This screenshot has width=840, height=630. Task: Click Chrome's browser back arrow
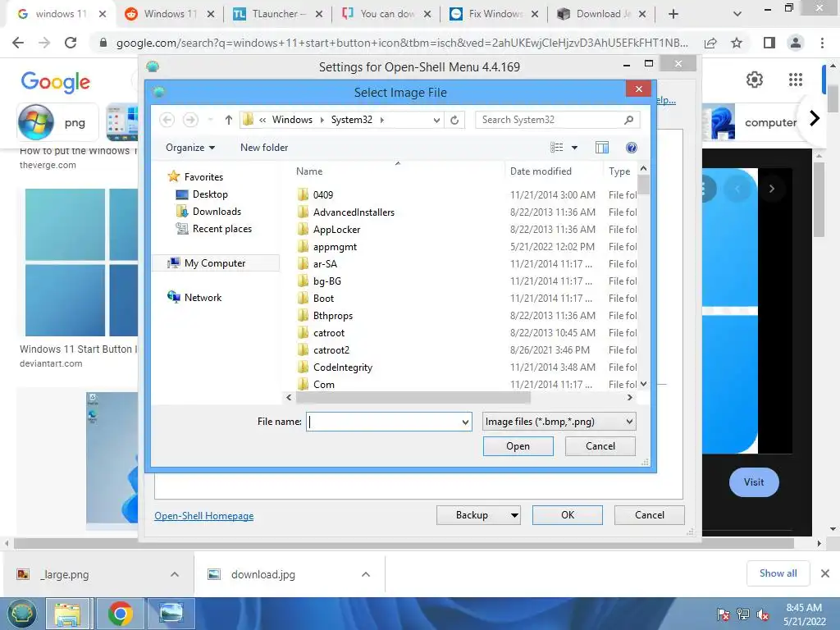pos(18,43)
